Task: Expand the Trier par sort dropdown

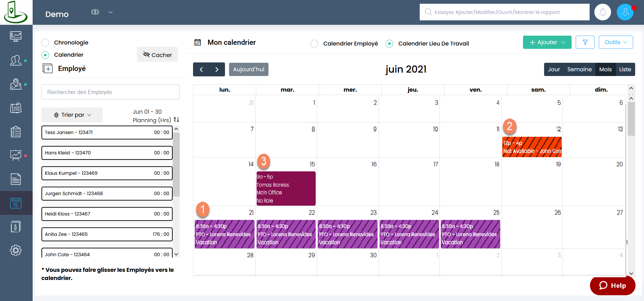Action: (72, 115)
